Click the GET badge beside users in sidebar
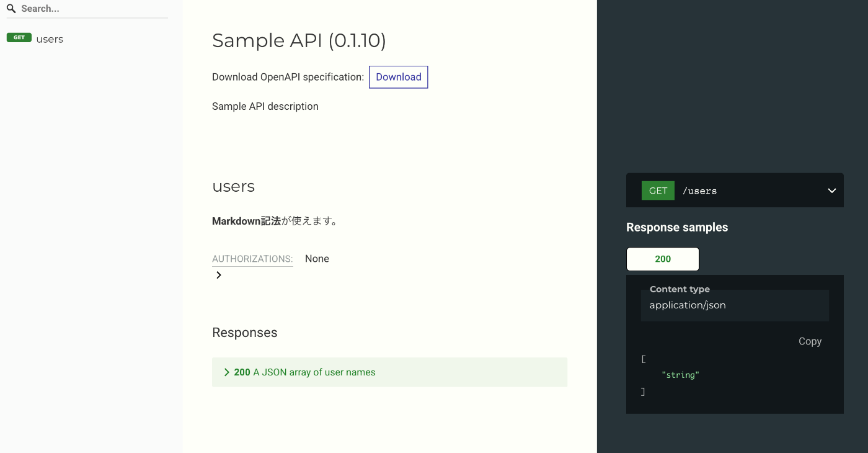868x453 pixels. [x=19, y=37]
